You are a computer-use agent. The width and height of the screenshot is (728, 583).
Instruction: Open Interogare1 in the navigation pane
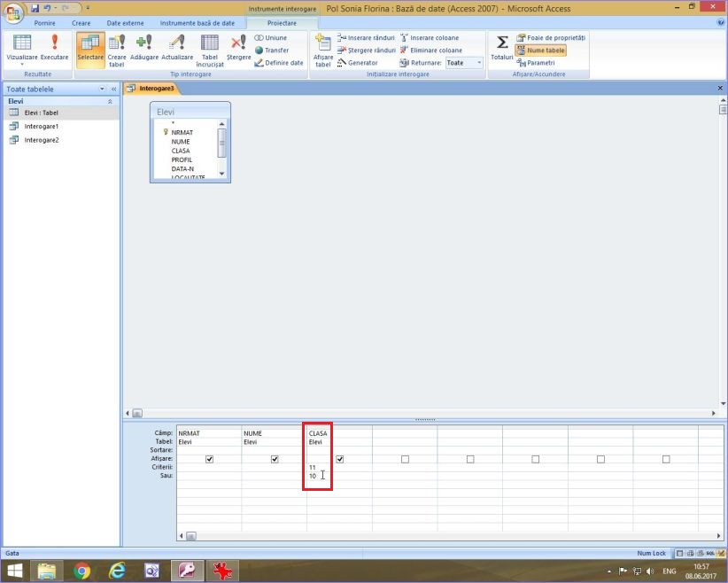point(42,127)
